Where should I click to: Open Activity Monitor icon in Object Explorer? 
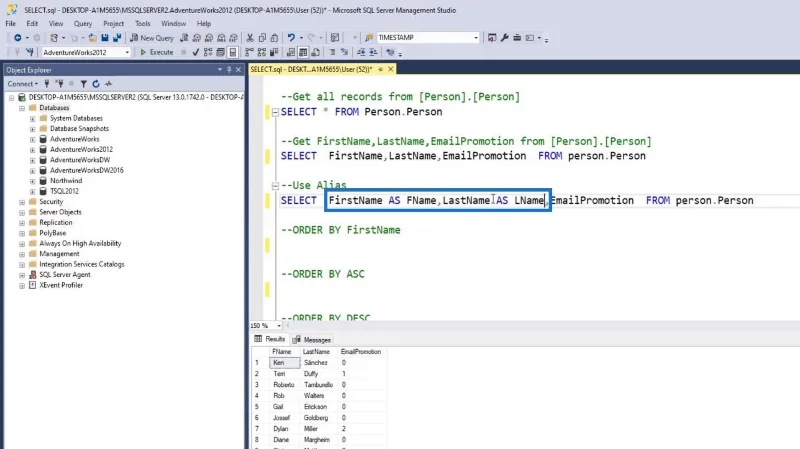(108, 84)
